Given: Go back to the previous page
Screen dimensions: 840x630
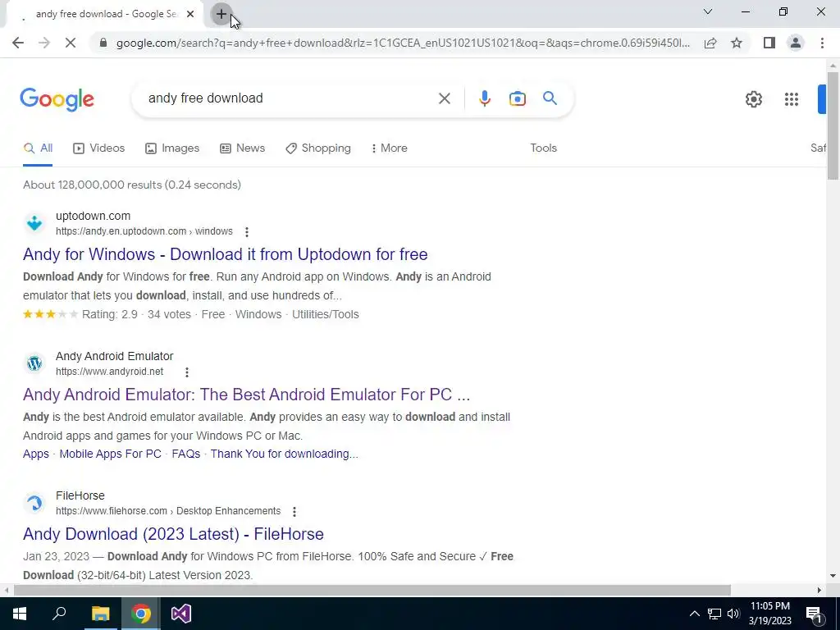Looking at the screenshot, I should (x=18, y=43).
